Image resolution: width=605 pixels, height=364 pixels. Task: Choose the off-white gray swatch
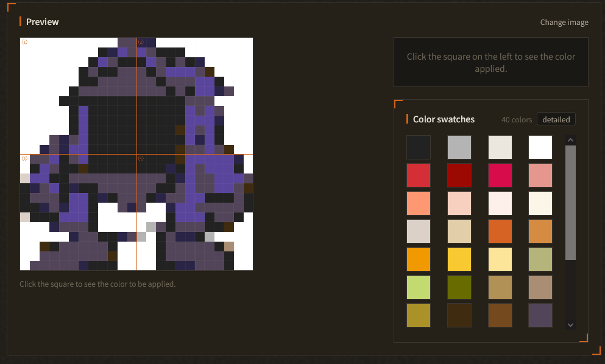pos(500,147)
